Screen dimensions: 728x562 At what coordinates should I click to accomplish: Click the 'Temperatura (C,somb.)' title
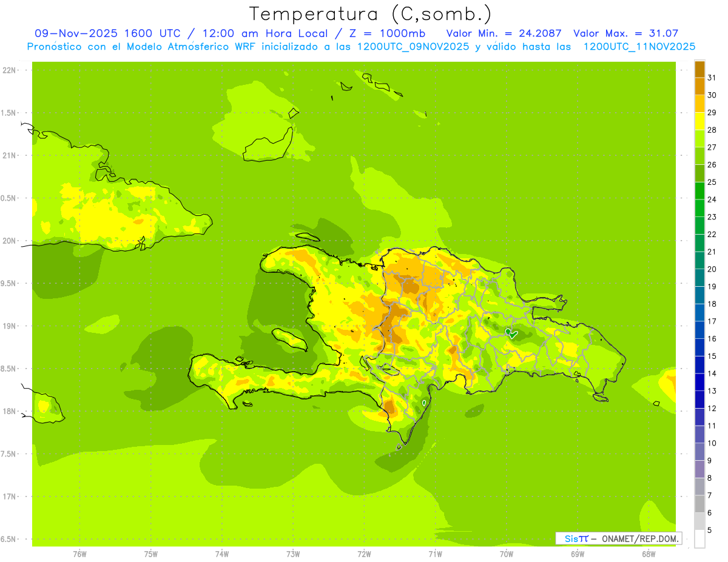[371, 14]
